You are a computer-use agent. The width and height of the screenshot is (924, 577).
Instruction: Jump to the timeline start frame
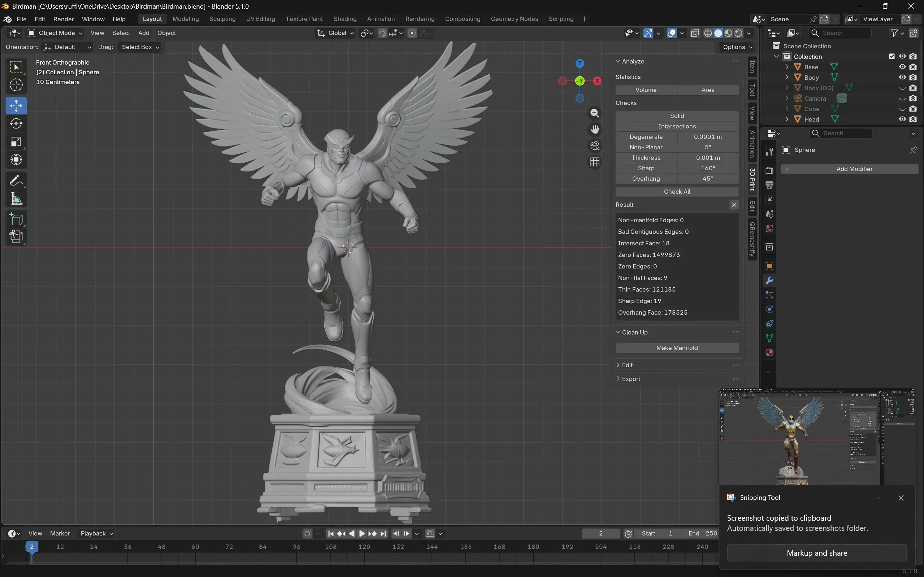pyautogui.click(x=331, y=533)
